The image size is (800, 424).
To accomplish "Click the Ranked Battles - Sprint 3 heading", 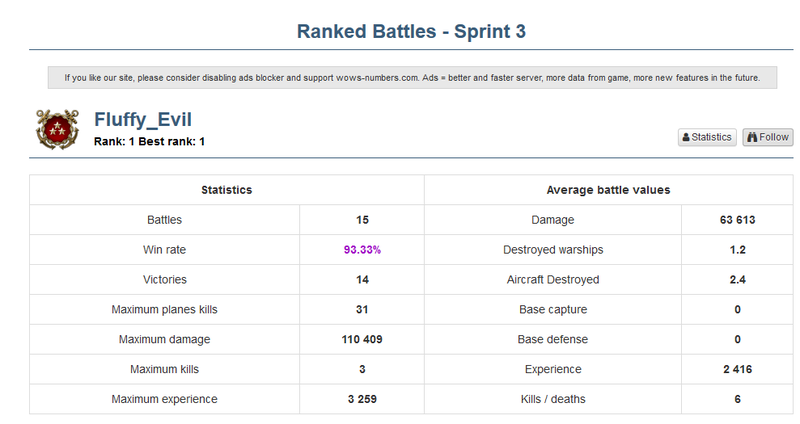I will click(x=412, y=31).
